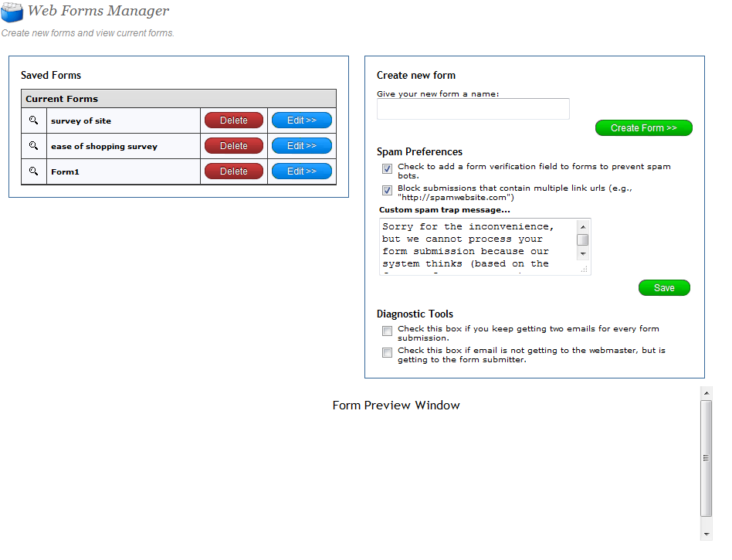732x560 pixels.
Task: Toggle block multiple link urls checkbox
Action: (387, 190)
